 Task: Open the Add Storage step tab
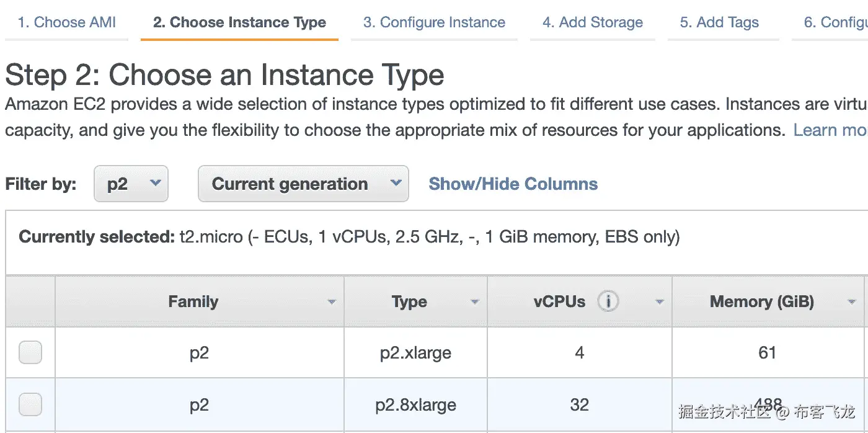pos(592,22)
